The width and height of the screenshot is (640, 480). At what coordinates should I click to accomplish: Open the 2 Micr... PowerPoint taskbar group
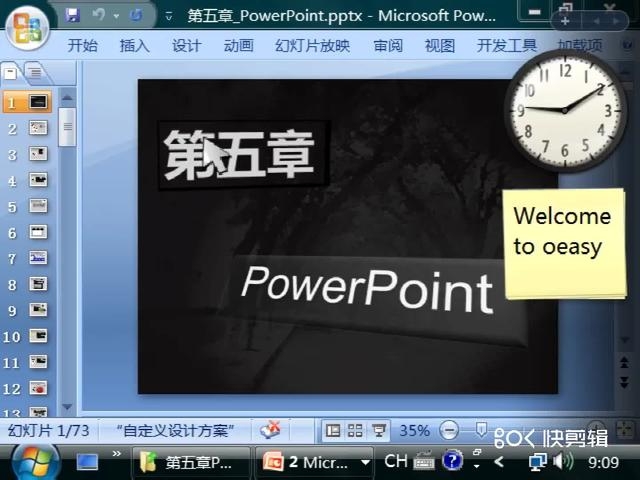308,463
